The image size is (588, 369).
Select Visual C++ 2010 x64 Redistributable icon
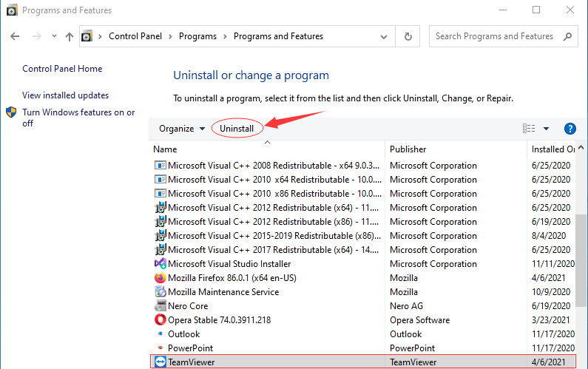point(160,180)
